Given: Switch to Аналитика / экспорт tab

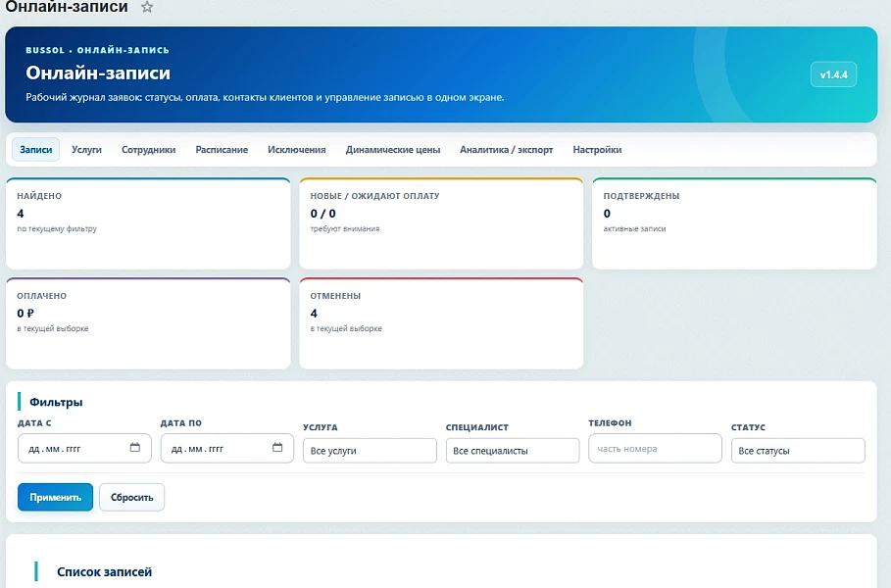Looking at the screenshot, I should [x=507, y=149].
